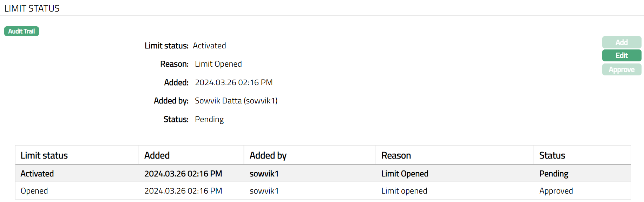The width and height of the screenshot is (644, 202).
Task: Click the date in the Activated row
Action: (183, 174)
